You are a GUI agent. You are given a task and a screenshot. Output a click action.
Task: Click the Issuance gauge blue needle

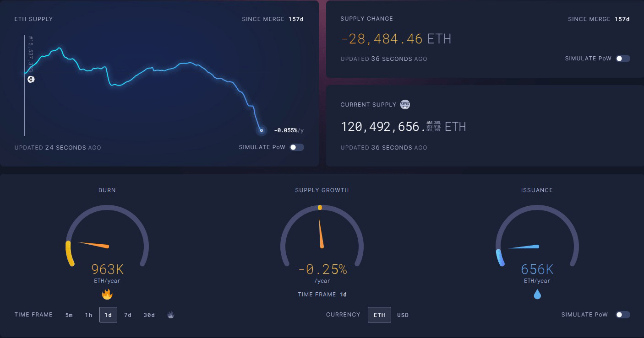pyautogui.click(x=524, y=247)
